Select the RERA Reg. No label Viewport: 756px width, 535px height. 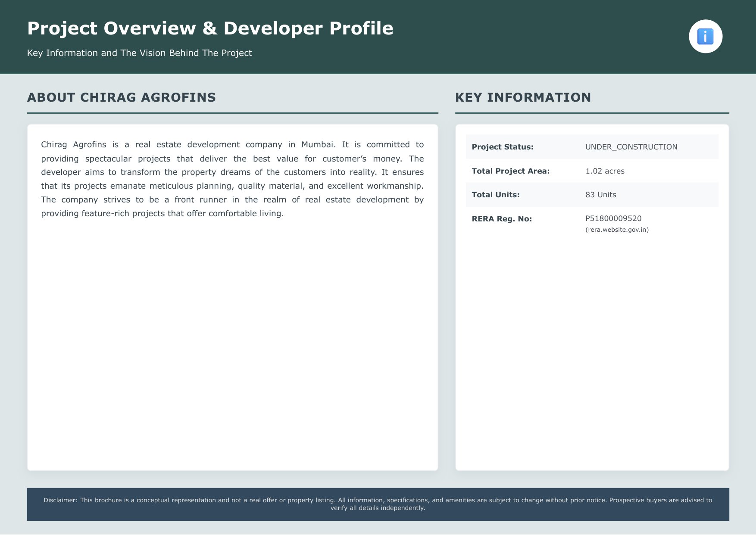(x=502, y=219)
